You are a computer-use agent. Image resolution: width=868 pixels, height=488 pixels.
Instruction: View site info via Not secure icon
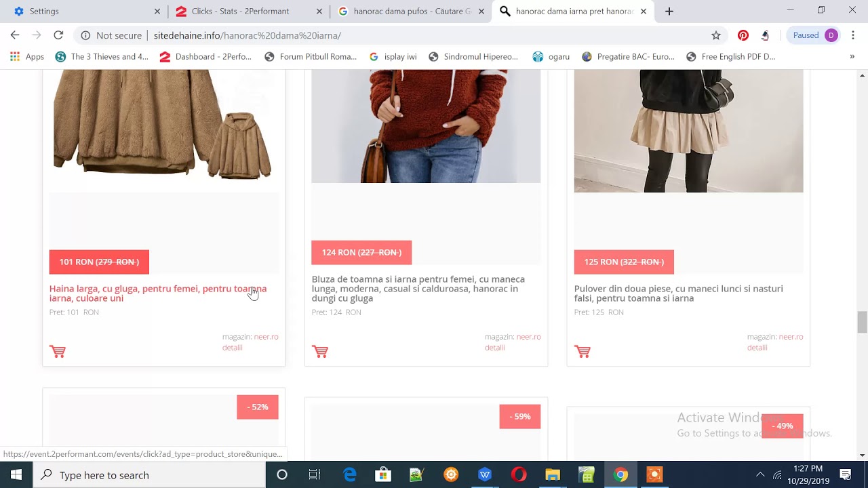[x=111, y=35]
